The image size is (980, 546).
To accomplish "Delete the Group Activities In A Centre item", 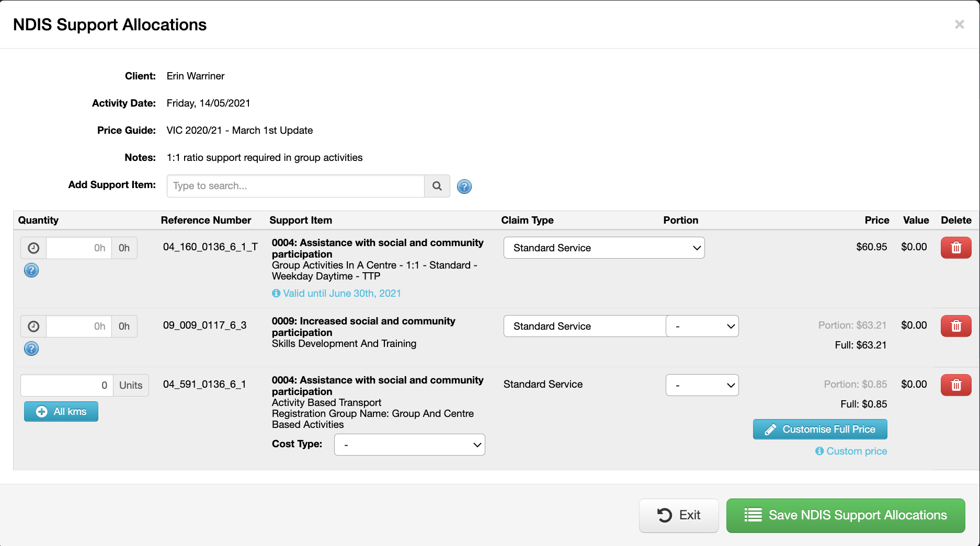I will pyautogui.click(x=956, y=248).
